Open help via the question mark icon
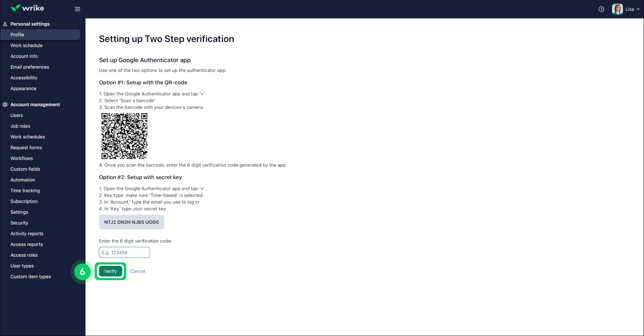 pos(601,9)
